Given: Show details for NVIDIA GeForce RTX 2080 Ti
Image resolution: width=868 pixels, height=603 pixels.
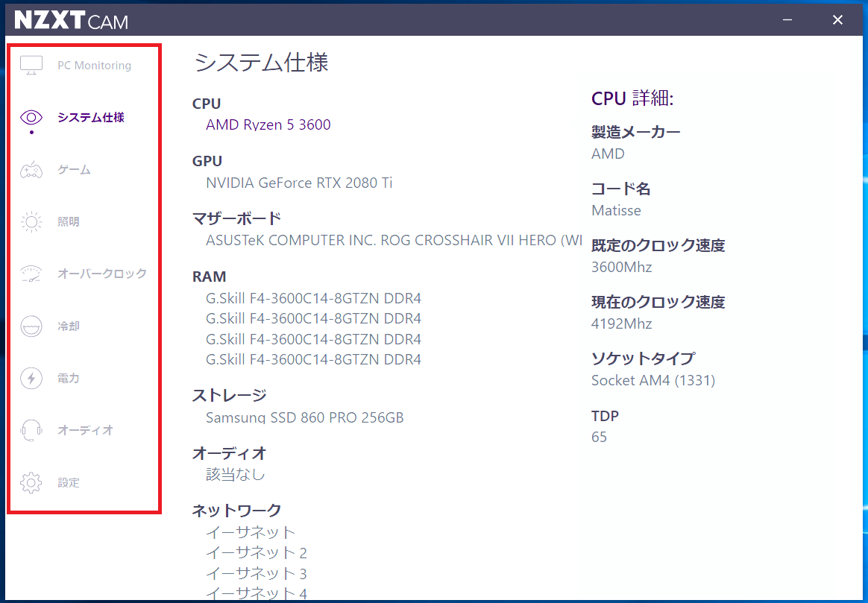Looking at the screenshot, I should pyautogui.click(x=299, y=183).
